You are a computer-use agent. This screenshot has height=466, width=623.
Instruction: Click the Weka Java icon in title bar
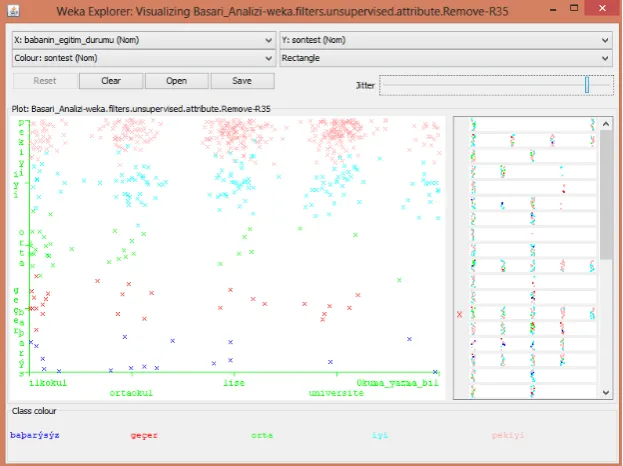14,11
